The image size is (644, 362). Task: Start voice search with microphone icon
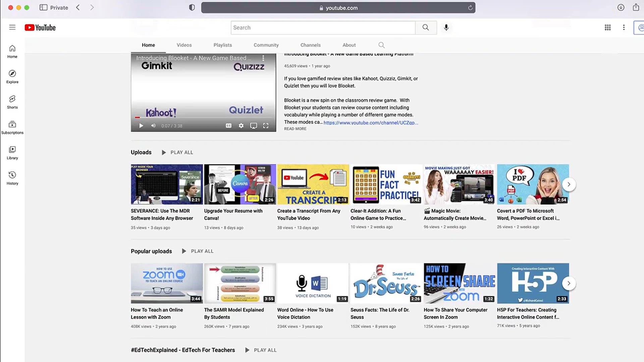pos(446,27)
